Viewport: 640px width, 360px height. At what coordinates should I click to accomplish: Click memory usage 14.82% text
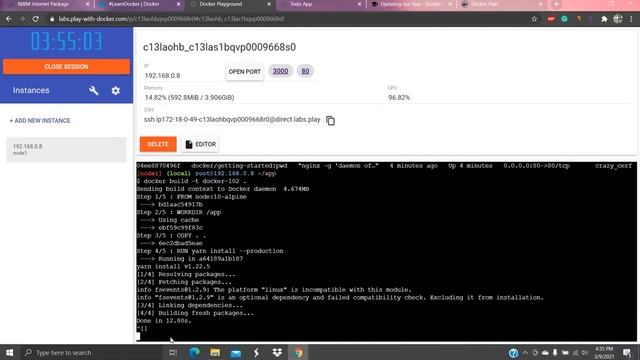[189, 98]
